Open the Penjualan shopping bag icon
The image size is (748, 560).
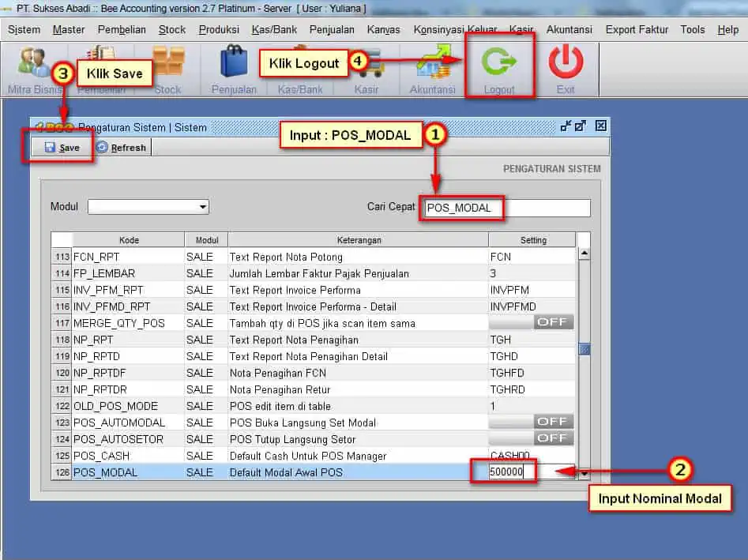click(234, 61)
